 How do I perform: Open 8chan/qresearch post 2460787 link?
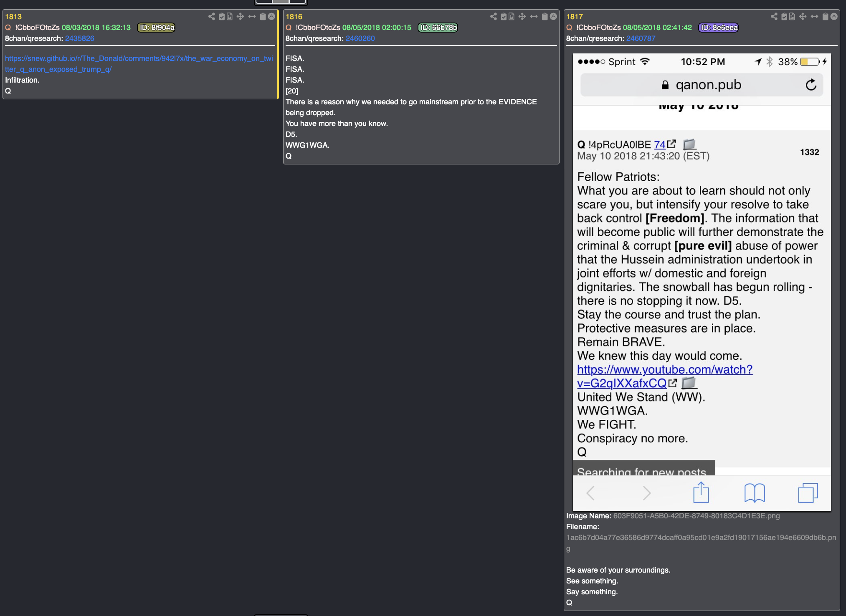[641, 38]
